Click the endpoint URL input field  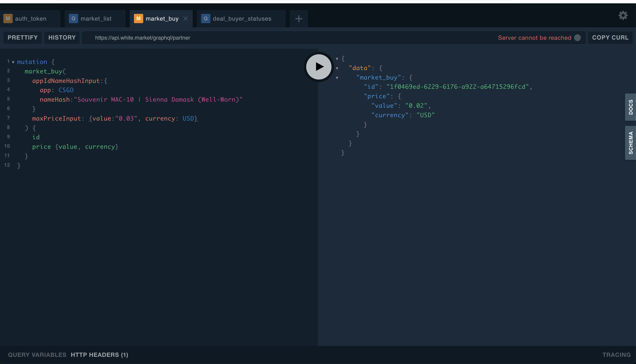click(x=275, y=38)
